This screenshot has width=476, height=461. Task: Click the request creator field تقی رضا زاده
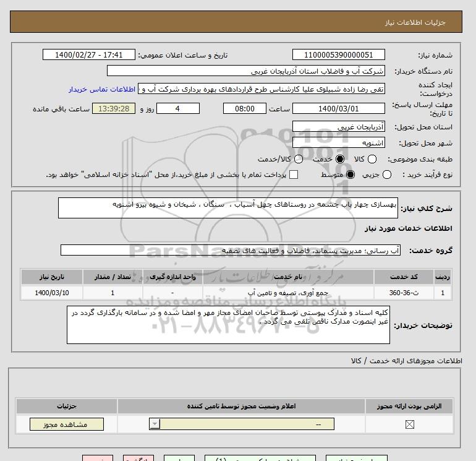[261, 89]
